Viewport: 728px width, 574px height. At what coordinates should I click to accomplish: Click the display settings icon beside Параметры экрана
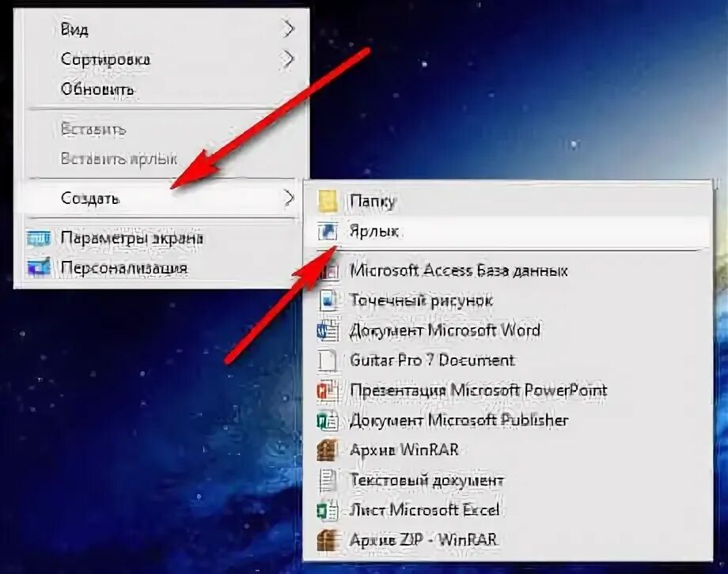pos(39,238)
